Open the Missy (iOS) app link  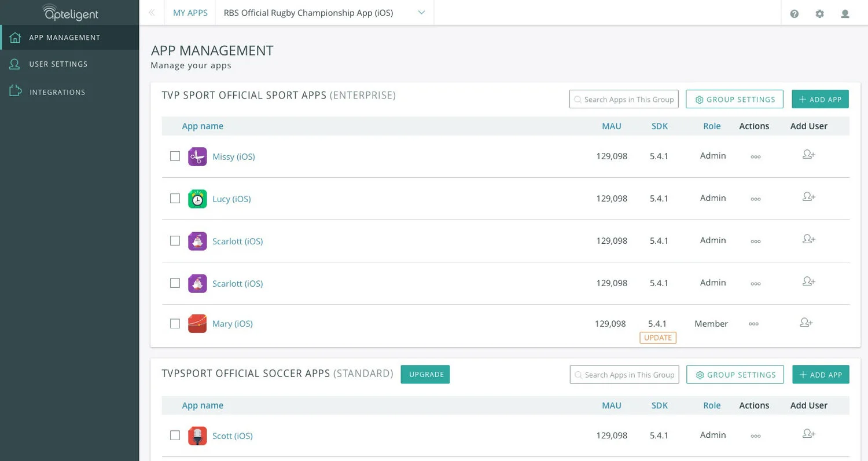coord(234,156)
